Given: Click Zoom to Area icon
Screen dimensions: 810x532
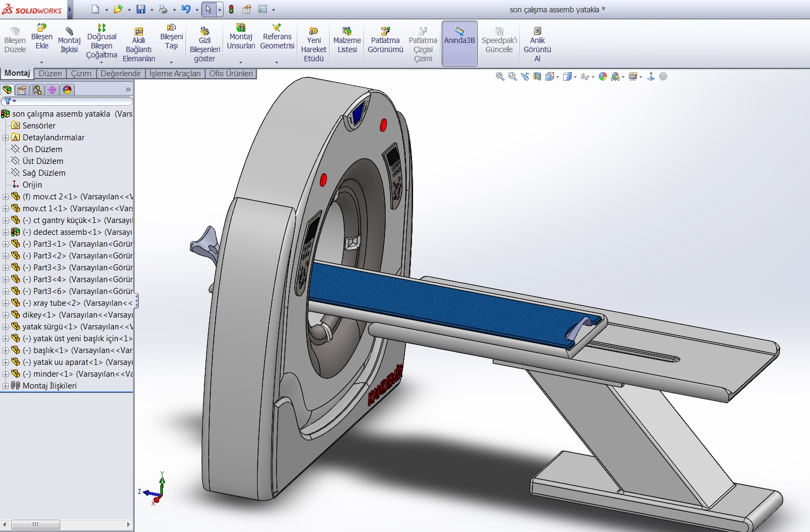Looking at the screenshot, I should tap(512, 76).
